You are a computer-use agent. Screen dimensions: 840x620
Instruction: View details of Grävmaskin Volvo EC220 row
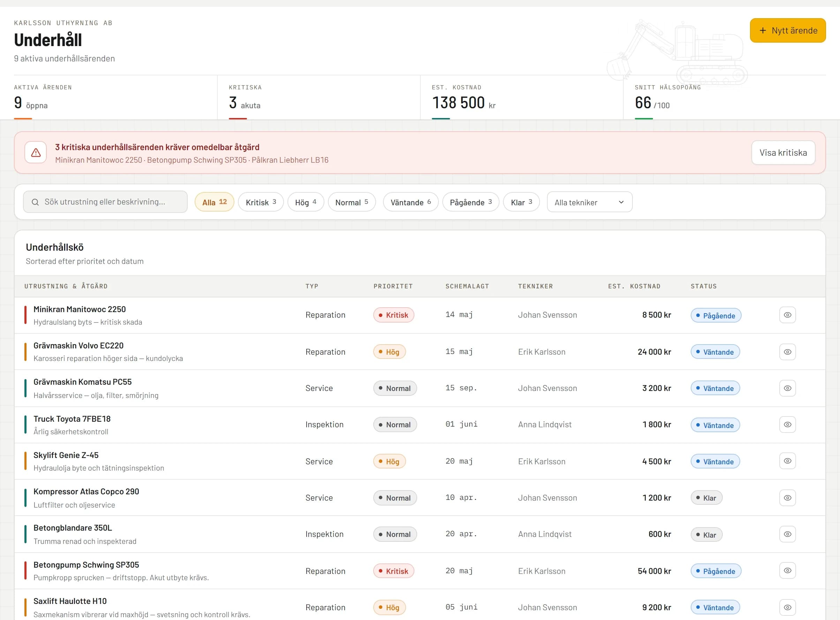(787, 352)
